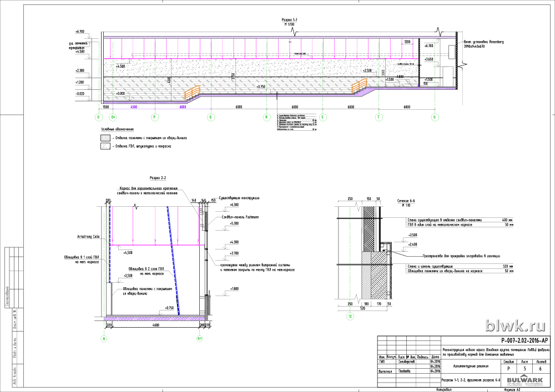This screenshot has height=392, width=555.
Task: Click axis bubble 11/1 under section 2-2
Action: [200, 338]
